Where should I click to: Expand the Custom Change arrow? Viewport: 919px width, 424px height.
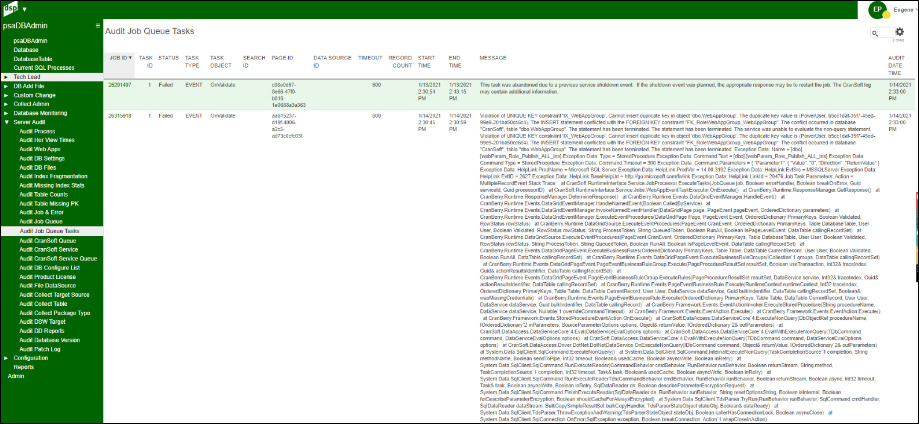pyautogui.click(x=6, y=95)
